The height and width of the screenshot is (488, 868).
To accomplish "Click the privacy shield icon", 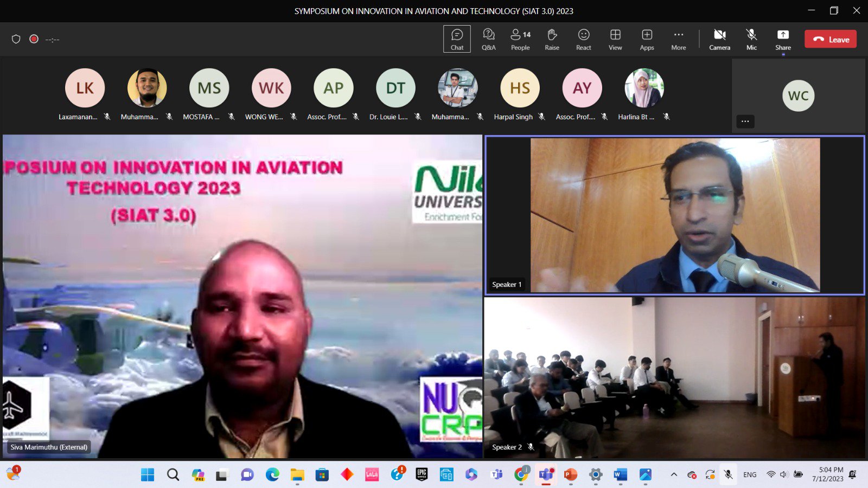I will click(x=16, y=39).
